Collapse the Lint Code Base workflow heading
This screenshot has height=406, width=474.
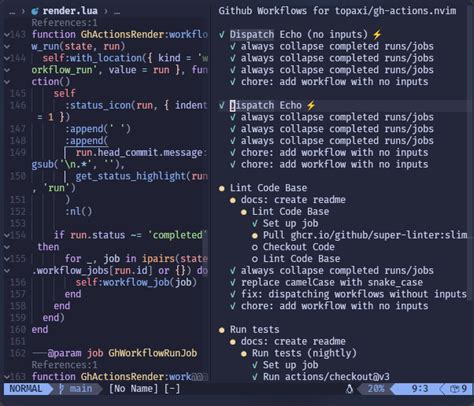(268, 188)
